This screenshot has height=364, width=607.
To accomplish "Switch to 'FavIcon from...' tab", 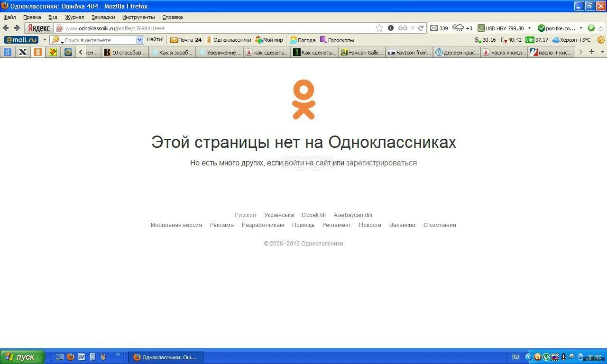I will coord(409,53).
